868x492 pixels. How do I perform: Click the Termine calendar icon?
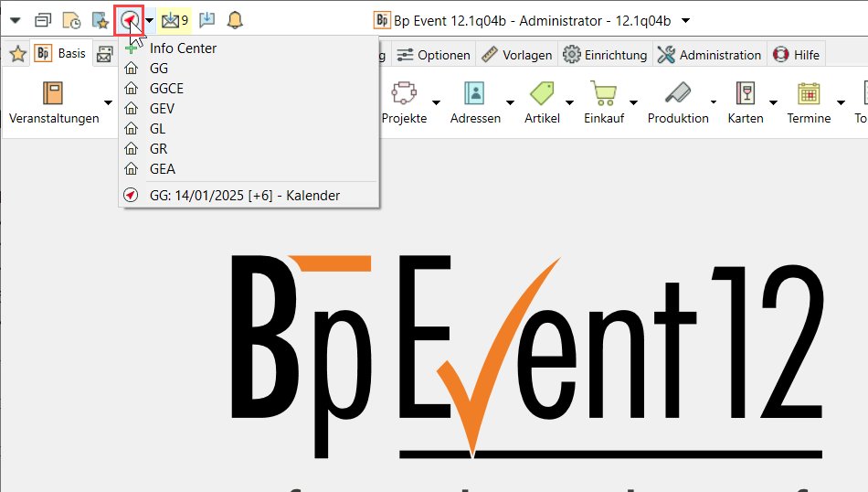[x=809, y=94]
